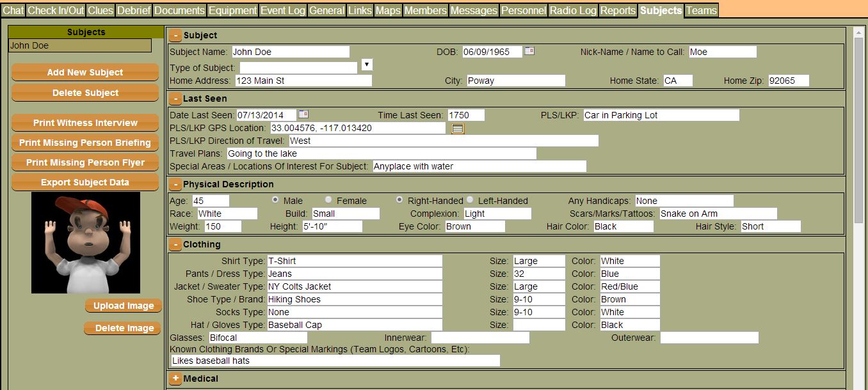This screenshot has width=868, height=390.
Task: Click the subject photo thumbnail
Action: (86, 243)
